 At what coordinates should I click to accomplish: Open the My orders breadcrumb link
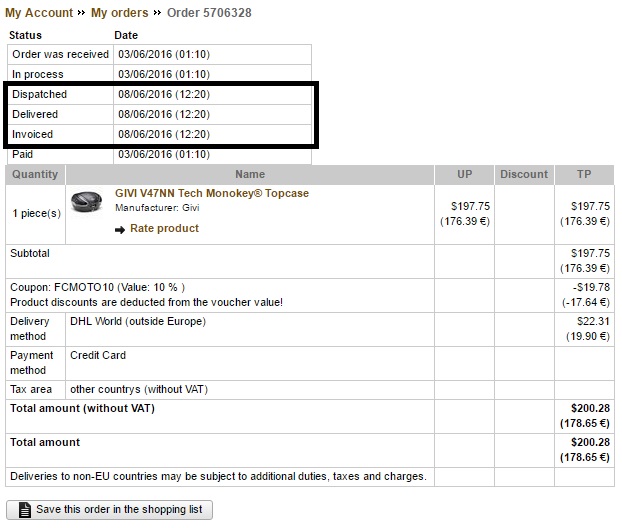click(119, 13)
